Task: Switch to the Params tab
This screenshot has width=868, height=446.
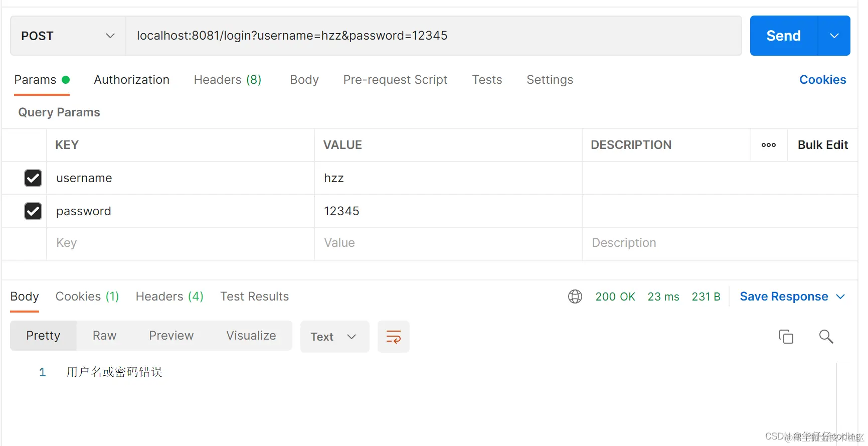Action: (x=42, y=80)
